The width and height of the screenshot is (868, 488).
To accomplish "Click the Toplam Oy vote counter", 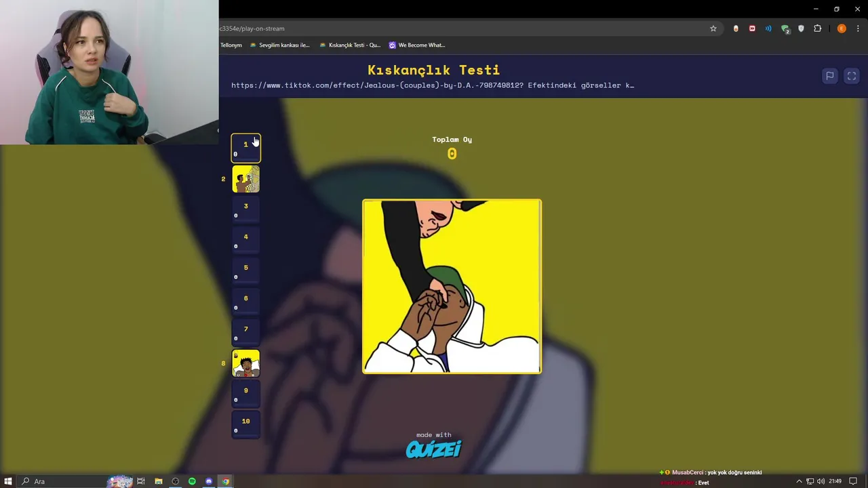I will tap(452, 148).
